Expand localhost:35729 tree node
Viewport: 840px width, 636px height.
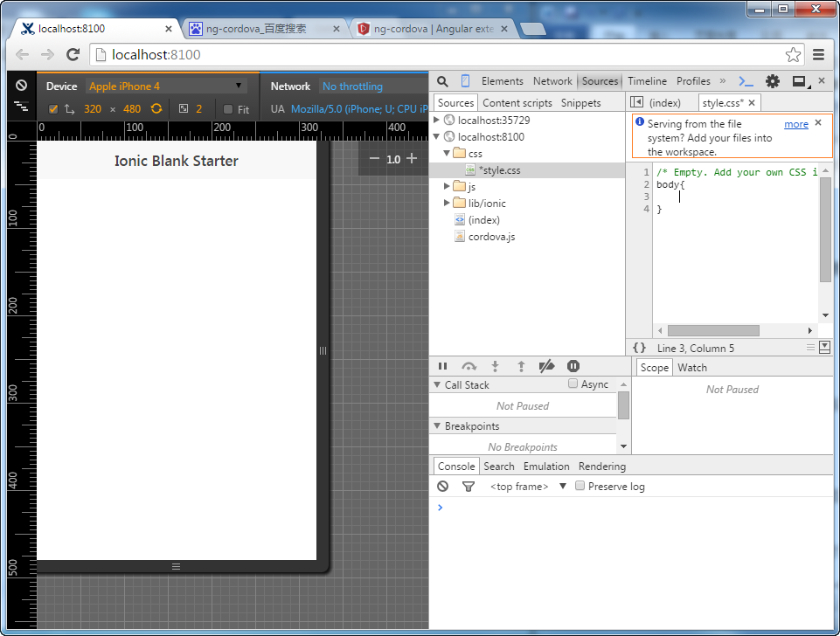(436, 120)
